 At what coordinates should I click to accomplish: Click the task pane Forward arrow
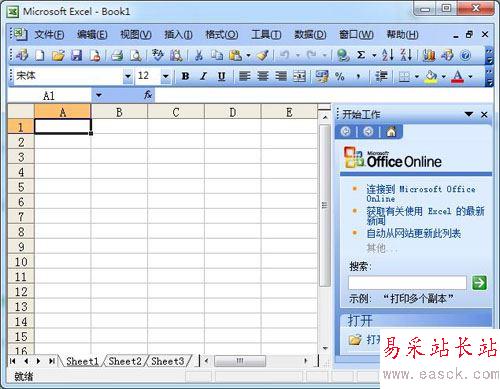pyautogui.click(x=368, y=132)
